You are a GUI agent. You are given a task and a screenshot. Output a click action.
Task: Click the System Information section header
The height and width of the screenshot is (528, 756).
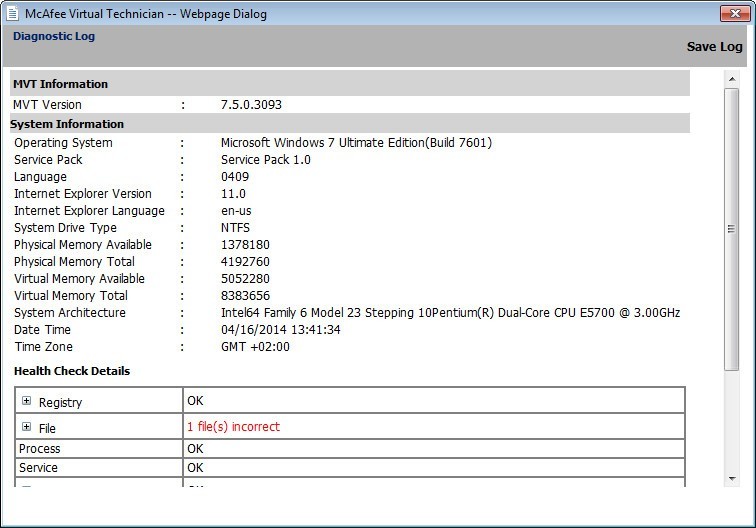[x=350, y=123]
